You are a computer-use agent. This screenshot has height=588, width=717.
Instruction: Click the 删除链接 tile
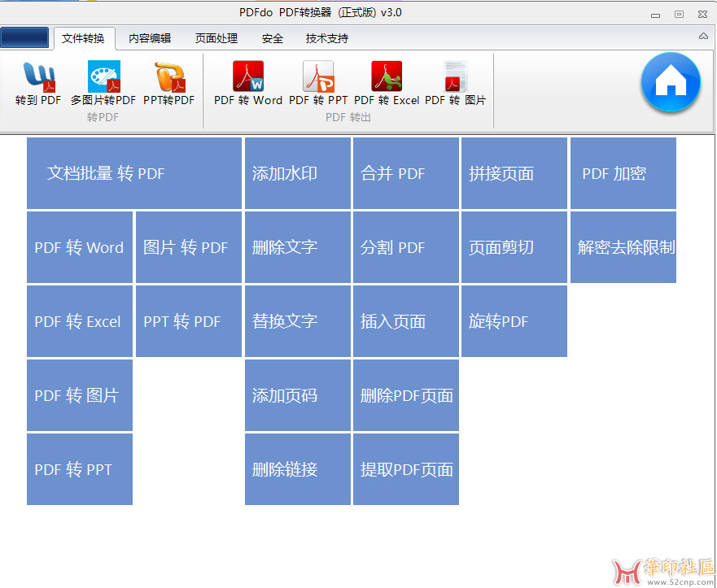pos(298,469)
